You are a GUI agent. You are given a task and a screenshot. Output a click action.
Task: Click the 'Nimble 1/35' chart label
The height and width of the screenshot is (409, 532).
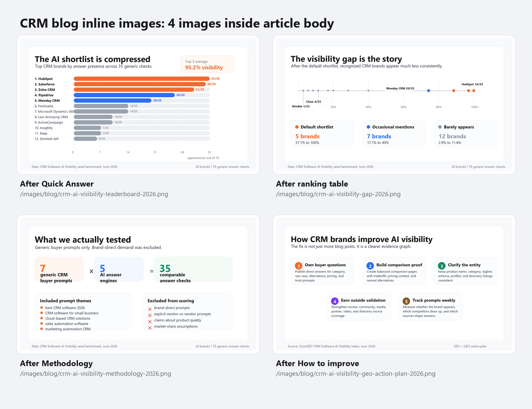coord(301,106)
